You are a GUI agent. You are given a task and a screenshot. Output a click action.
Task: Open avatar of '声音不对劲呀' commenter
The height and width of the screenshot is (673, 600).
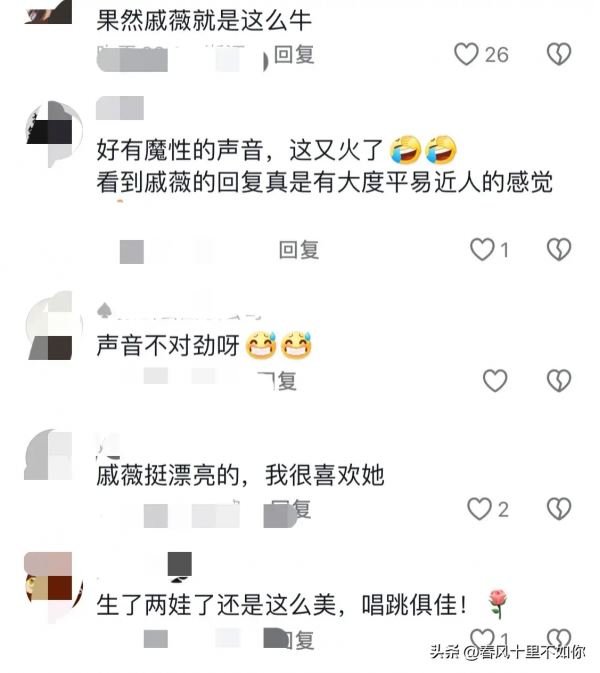coord(54,326)
